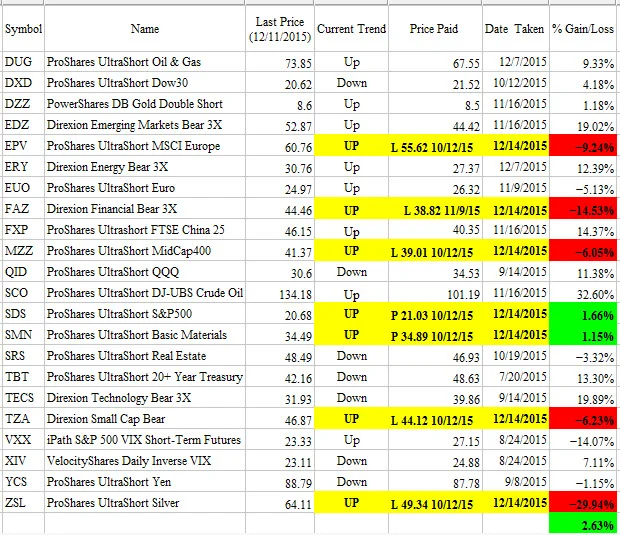Click the Name column header

(145, 28)
